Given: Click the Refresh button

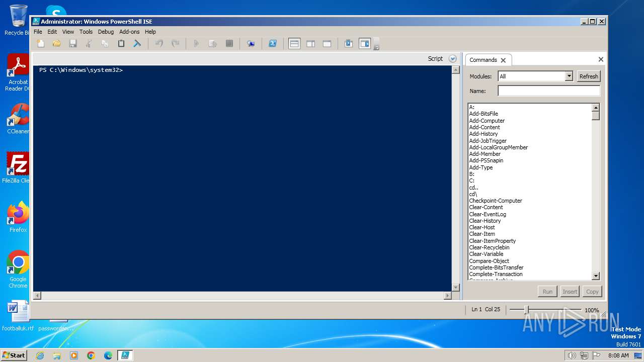Looking at the screenshot, I should (589, 76).
